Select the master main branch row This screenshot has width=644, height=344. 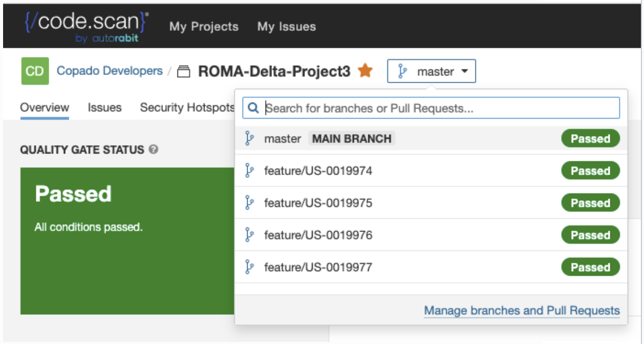[431, 139]
